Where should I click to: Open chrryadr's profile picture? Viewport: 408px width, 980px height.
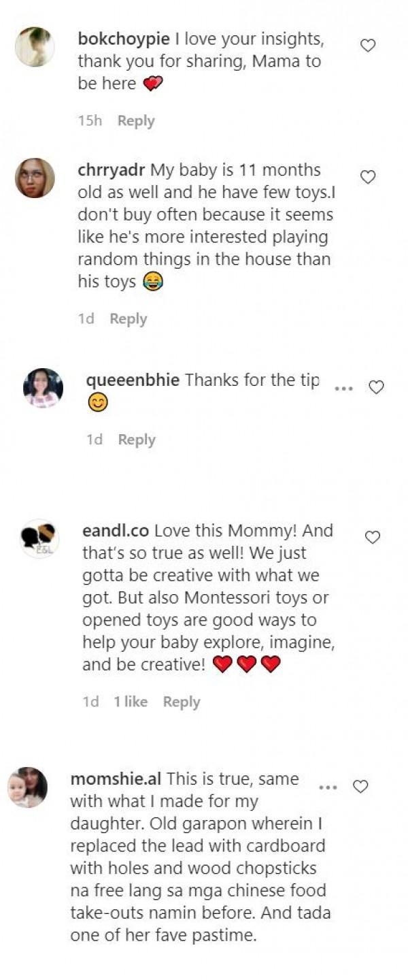(35, 178)
